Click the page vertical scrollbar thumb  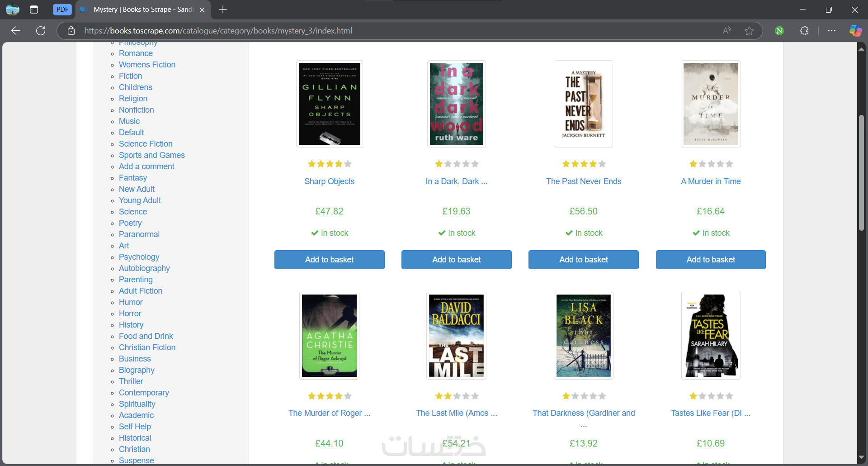coord(861,173)
